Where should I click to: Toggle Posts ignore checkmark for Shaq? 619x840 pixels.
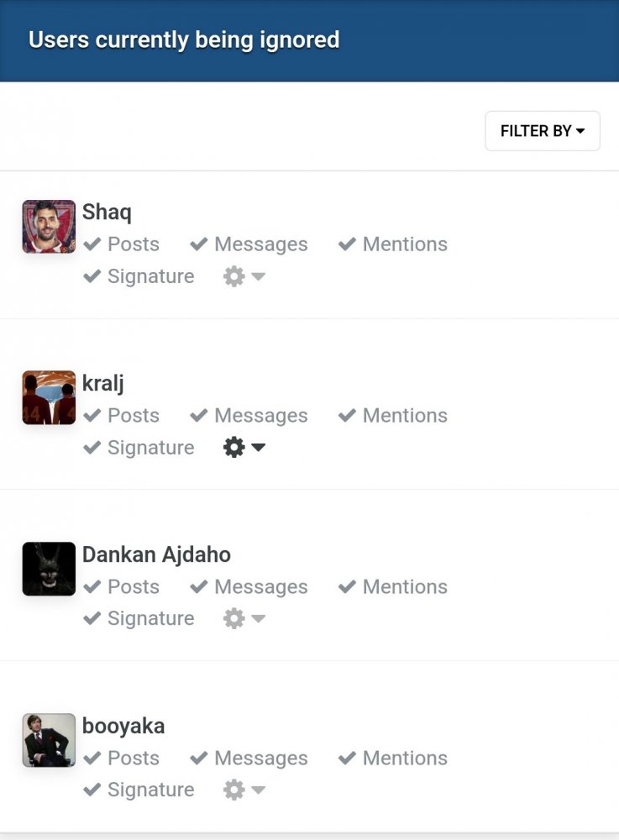(x=122, y=244)
